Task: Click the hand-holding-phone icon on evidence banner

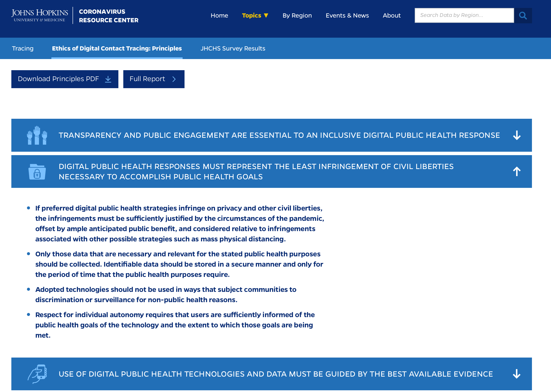Action: pos(38,374)
